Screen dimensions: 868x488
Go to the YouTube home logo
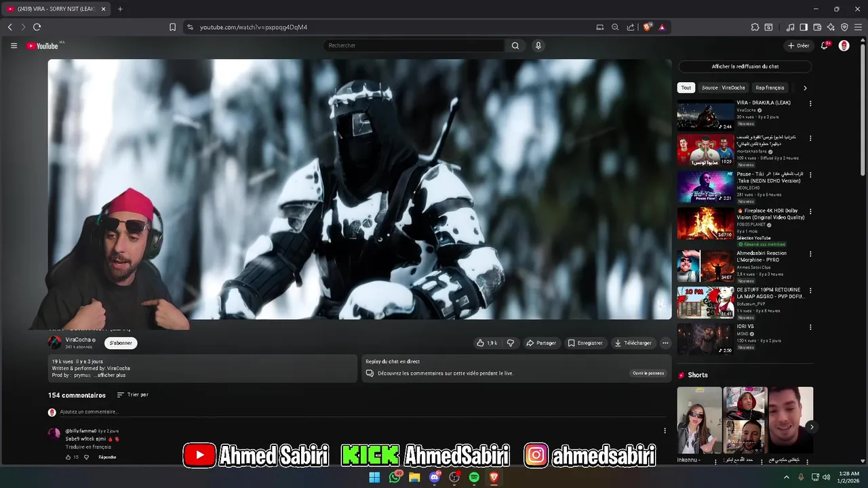43,46
